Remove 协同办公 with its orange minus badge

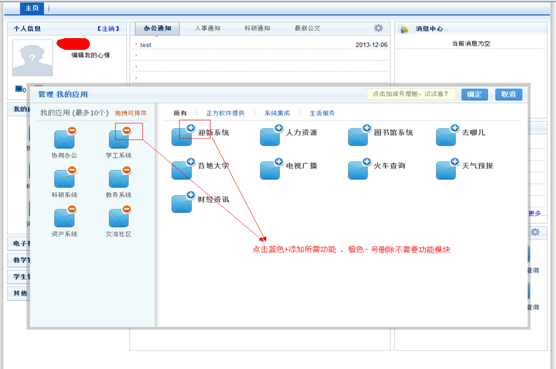[x=72, y=131]
